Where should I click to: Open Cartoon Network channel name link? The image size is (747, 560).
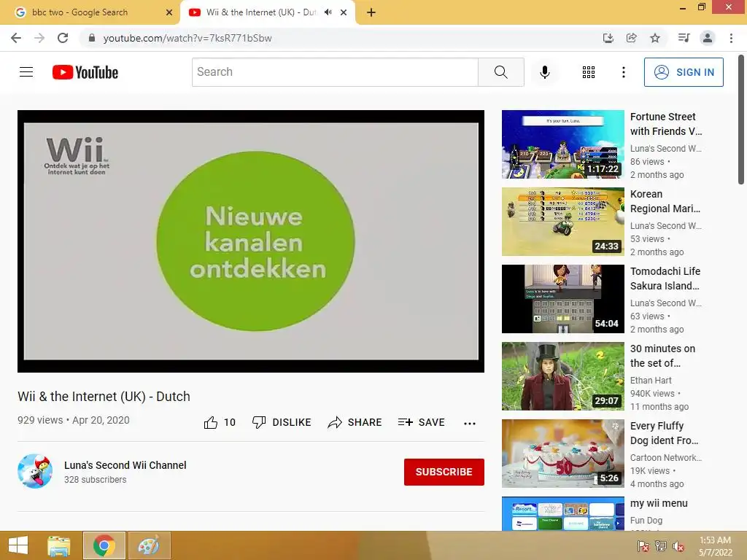665,458
